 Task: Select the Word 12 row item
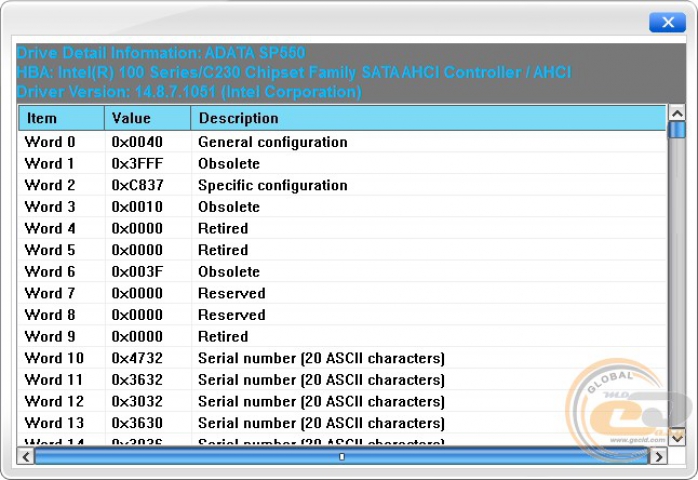point(54,401)
